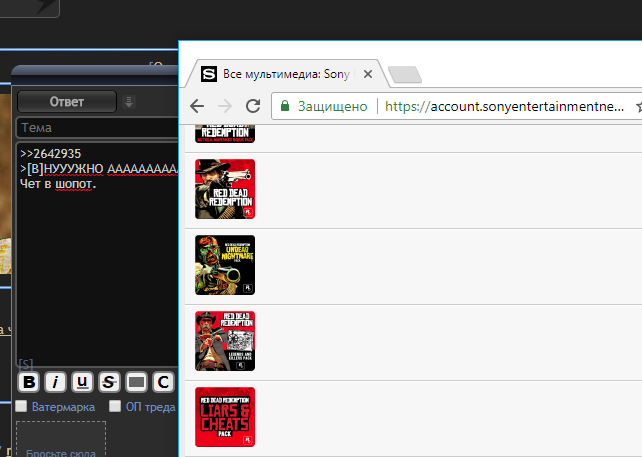Click the 'Бросьте сюда' file drop area
Image resolution: width=642 pixels, height=457 pixels.
tap(61, 439)
